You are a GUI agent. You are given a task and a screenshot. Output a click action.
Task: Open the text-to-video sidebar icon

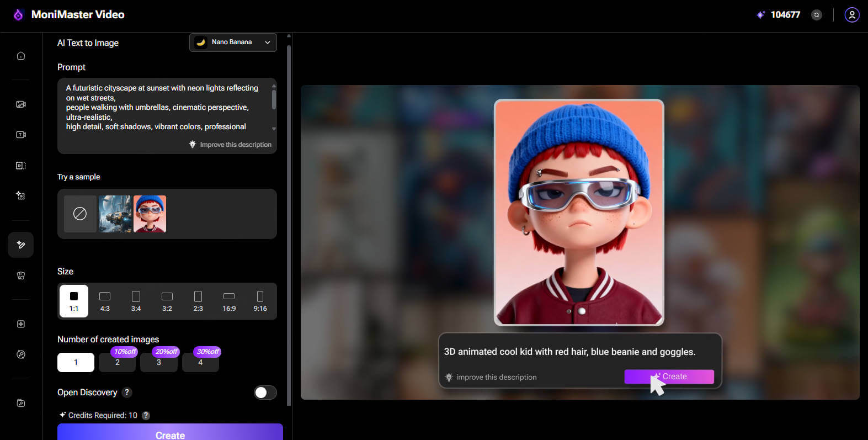tap(21, 135)
